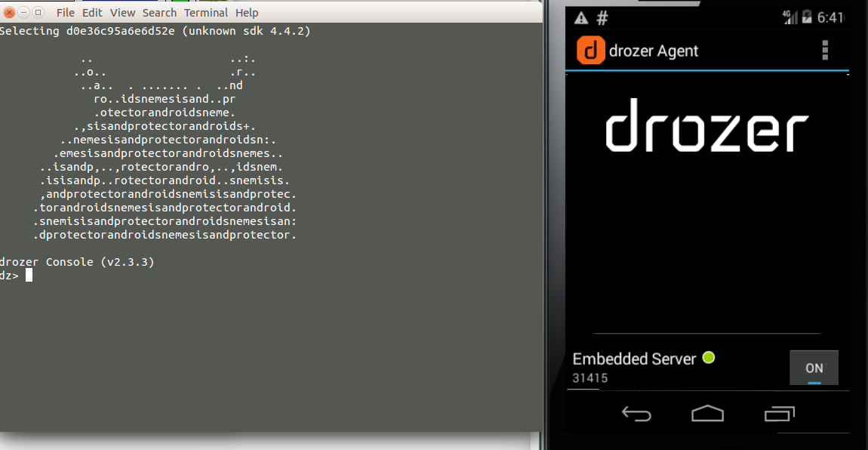This screenshot has width=868, height=450.
Task: Maximize the terminal window
Action: 38,12
